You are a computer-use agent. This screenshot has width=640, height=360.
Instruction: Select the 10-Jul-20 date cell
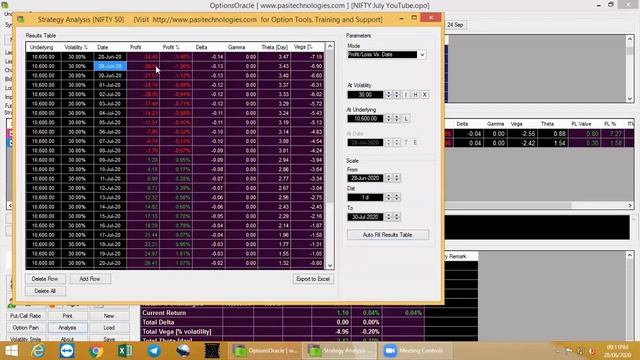pyautogui.click(x=110, y=169)
